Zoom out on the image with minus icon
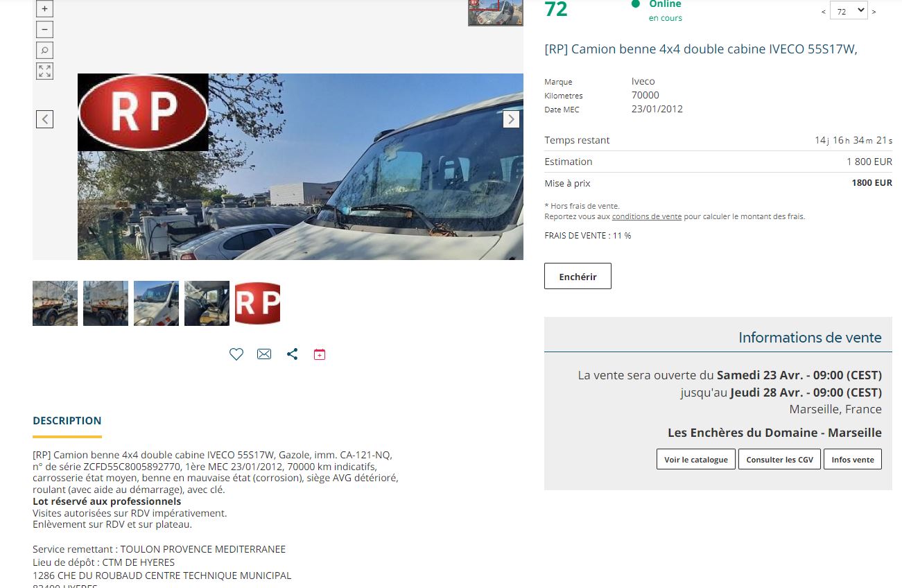Viewport: 902px width, 588px height. [x=44, y=30]
